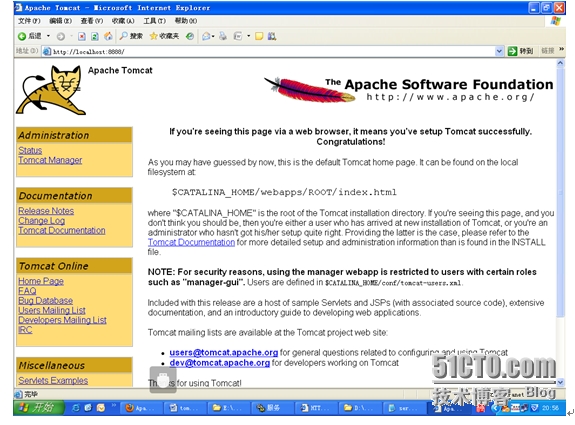Switch to the 服务 taskbar button

[x=272, y=408]
